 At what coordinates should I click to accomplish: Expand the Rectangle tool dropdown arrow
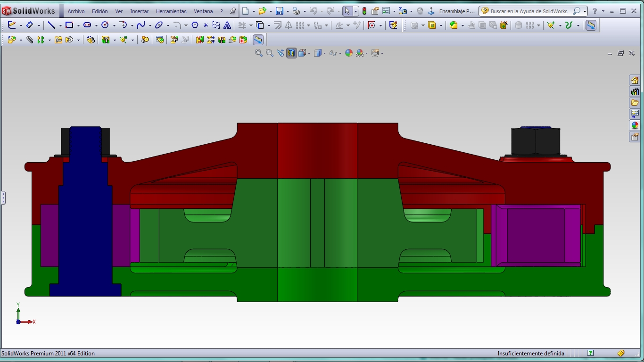pos(78,26)
